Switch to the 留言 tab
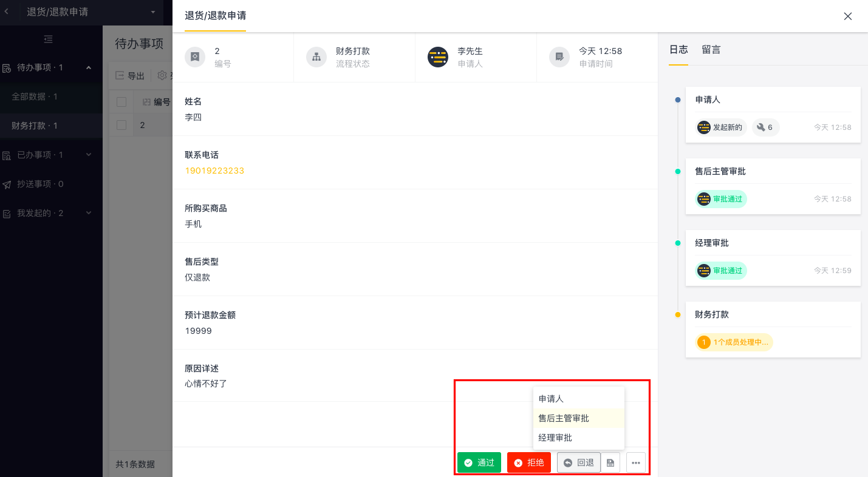 tap(711, 50)
